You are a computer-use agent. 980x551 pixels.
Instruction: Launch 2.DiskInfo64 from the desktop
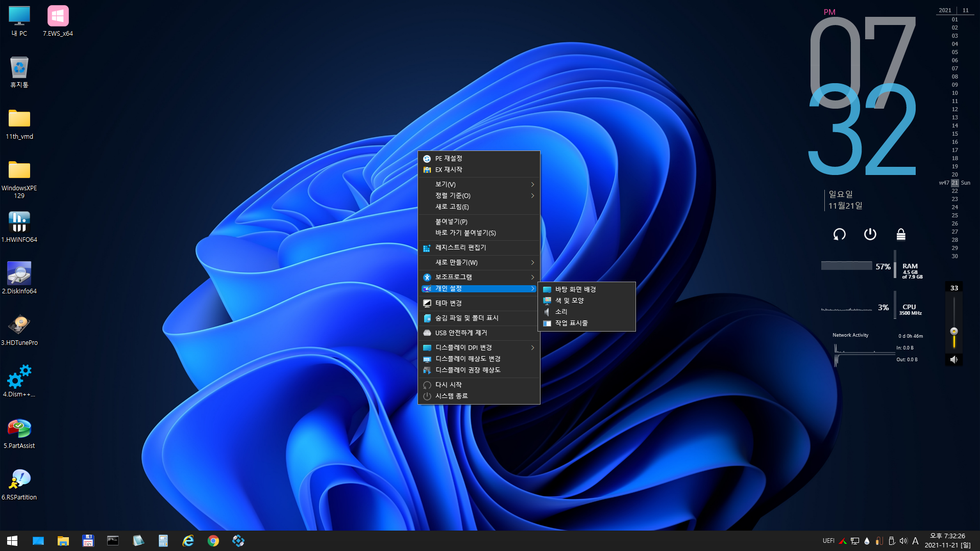click(19, 278)
